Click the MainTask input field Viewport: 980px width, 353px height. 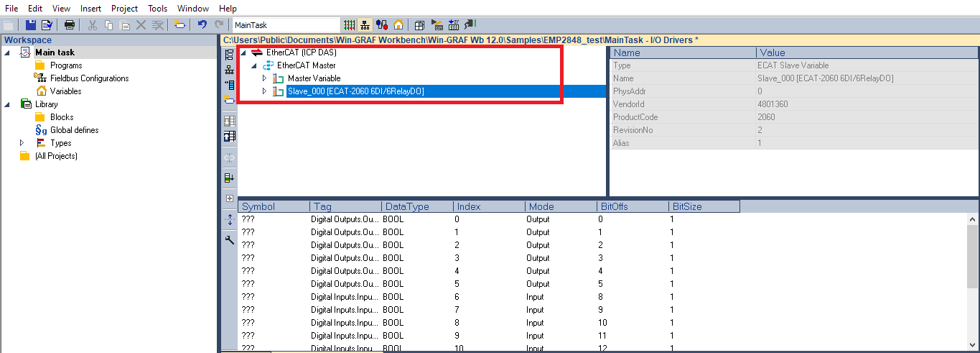coord(284,25)
